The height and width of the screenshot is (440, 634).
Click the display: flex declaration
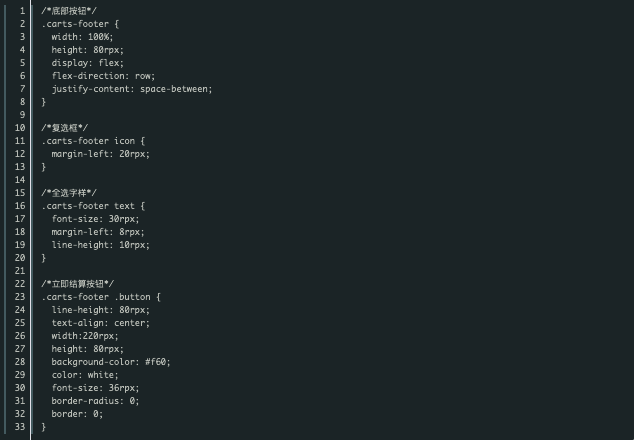coord(88,63)
